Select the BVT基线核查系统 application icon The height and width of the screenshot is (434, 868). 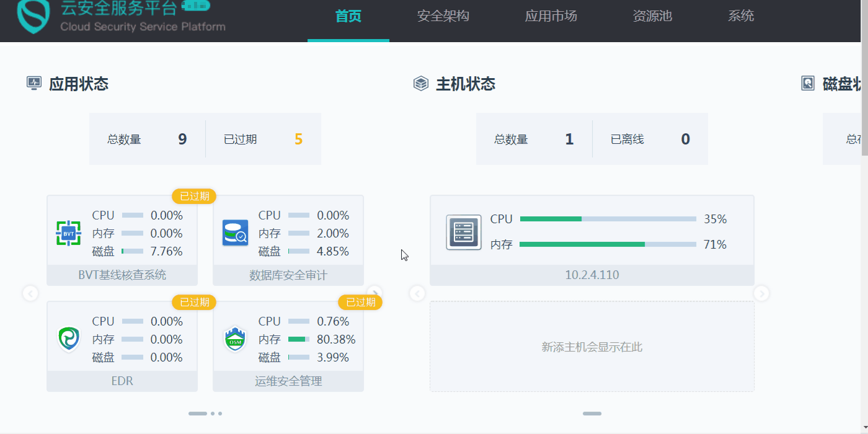click(x=68, y=233)
